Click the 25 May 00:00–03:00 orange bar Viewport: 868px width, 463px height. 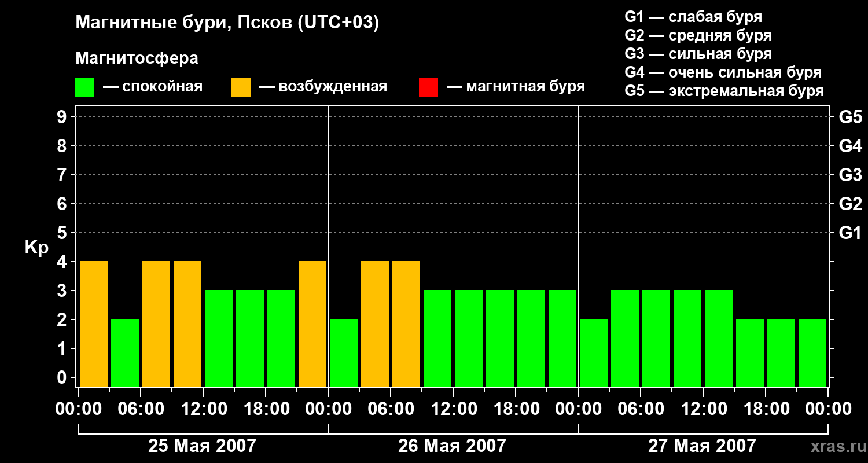tap(94, 324)
